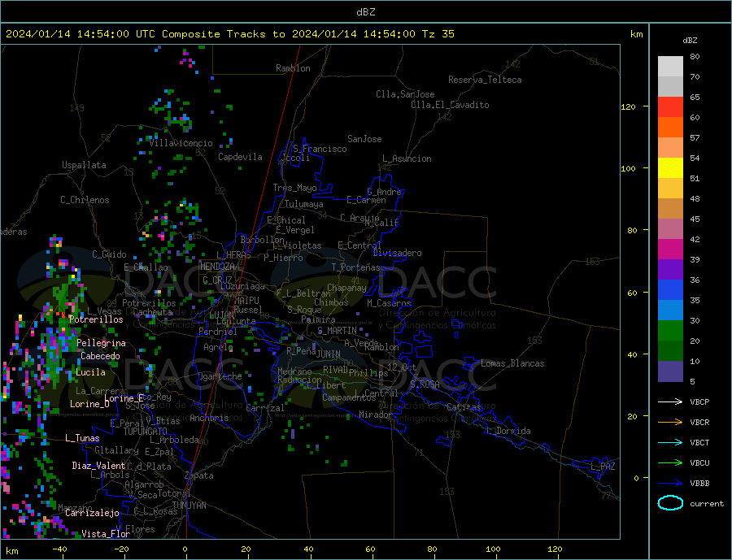This screenshot has height=560, width=732.
Task: Pick the magenta swatch in the dBZ scale
Action: click(670, 250)
